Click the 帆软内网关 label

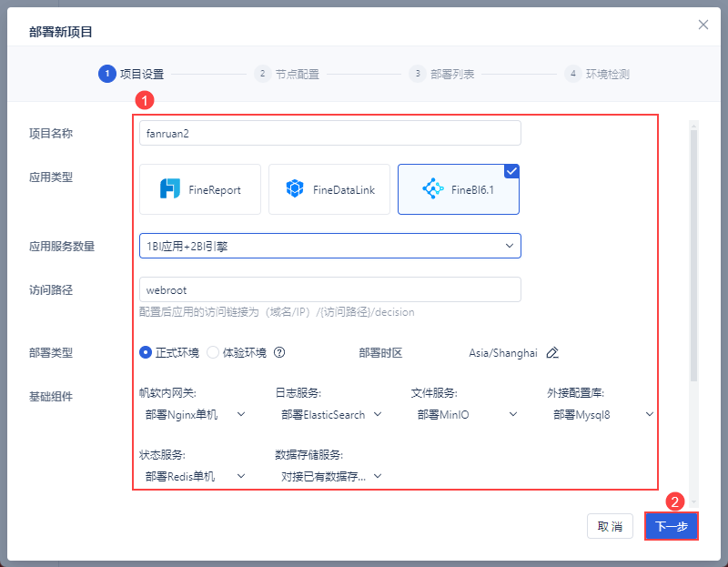[x=167, y=393]
